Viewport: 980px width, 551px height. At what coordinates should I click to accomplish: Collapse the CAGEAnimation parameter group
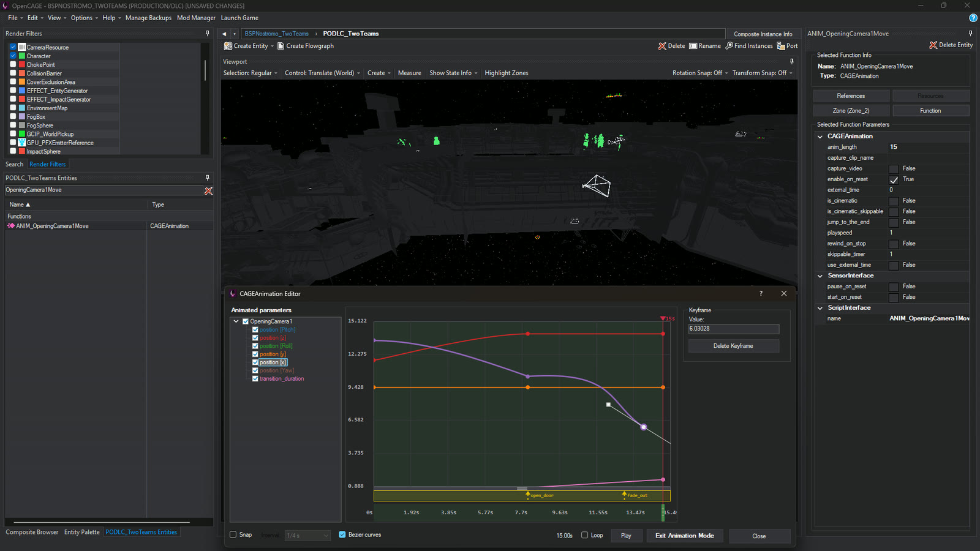tap(820, 137)
